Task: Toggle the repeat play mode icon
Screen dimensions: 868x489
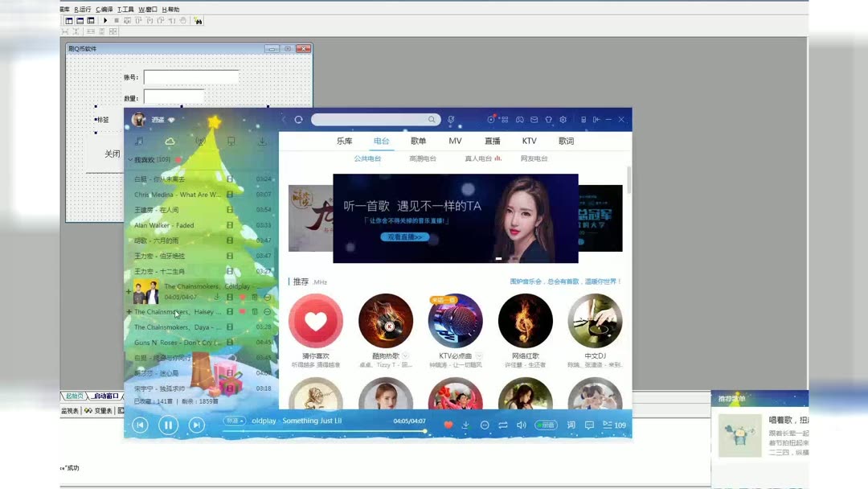Action: (x=502, y=425)
